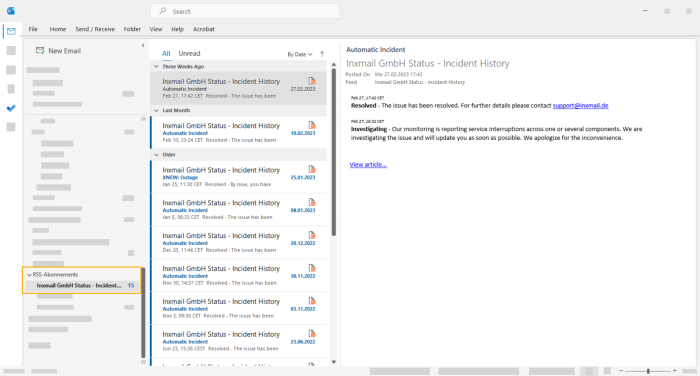
Task: Open the 30.11.2022 incident message
Action: (238, 276)
